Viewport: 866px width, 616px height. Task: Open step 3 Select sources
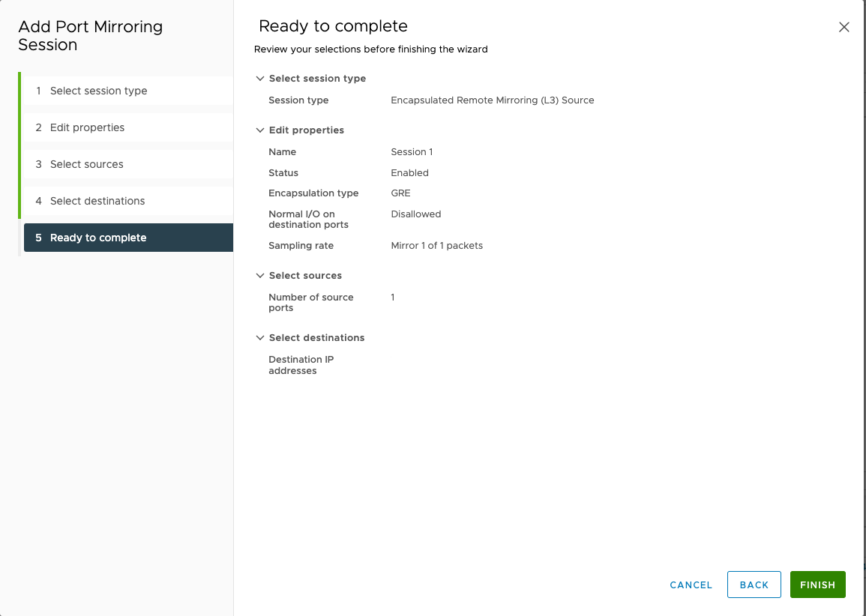(x=127, y=164)
